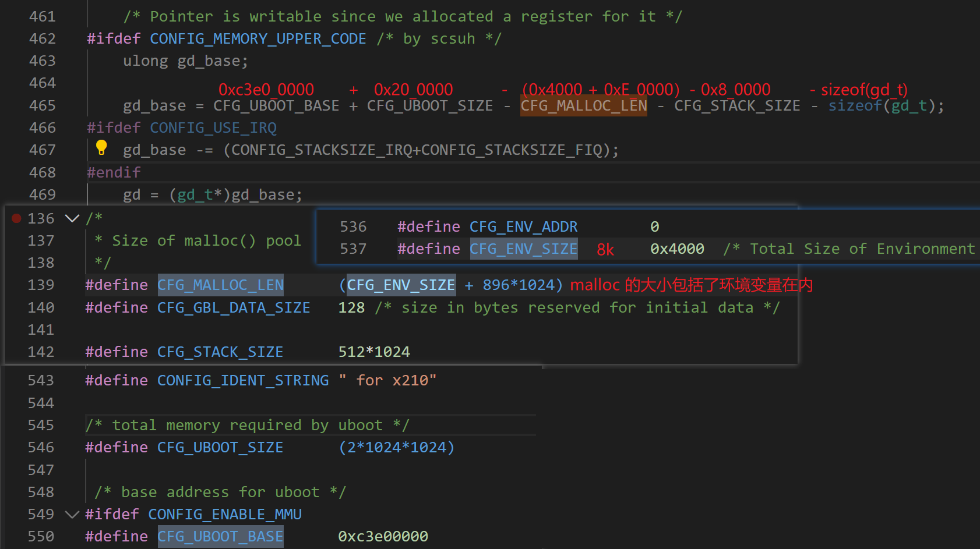Collapse the #ifdef fold chevron at line 549
Image resolution: width=980 pixels, height=549 pixels.
click(x=72, y=514)
